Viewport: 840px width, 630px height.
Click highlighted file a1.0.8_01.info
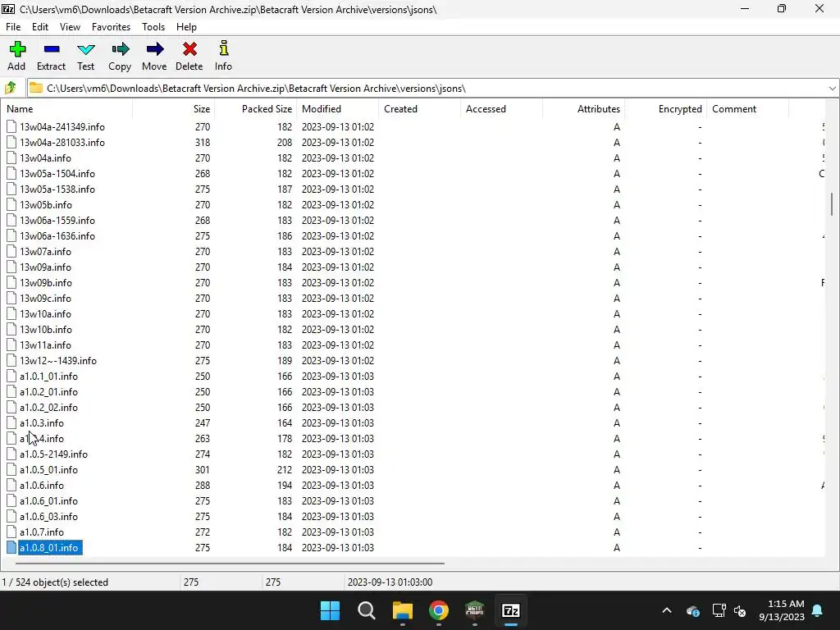(x=48, y=547)
